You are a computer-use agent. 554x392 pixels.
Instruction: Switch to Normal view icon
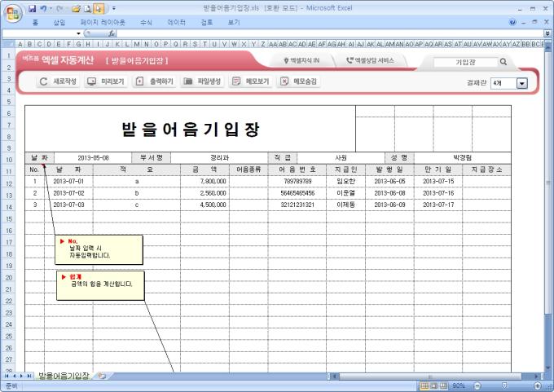pos(424,385)
